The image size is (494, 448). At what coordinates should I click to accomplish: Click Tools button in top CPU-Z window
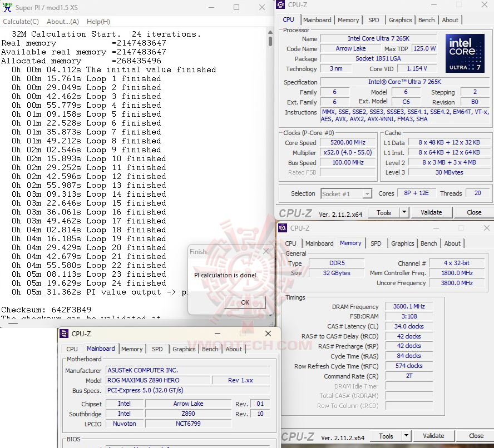(x=384, y=212)
